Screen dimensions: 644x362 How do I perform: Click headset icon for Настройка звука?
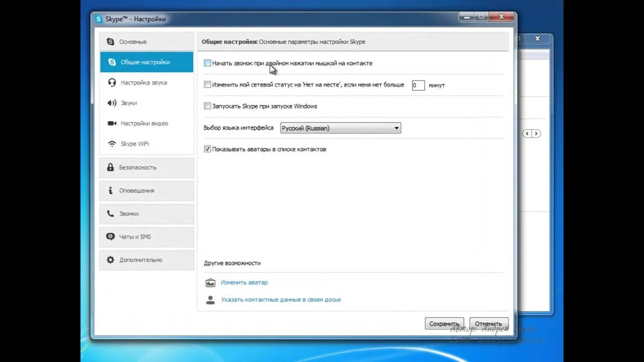pos(112,82)
